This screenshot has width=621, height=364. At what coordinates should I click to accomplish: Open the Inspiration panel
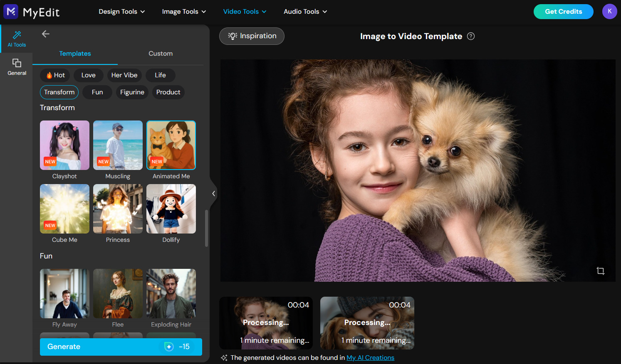(x=252, y=36)
